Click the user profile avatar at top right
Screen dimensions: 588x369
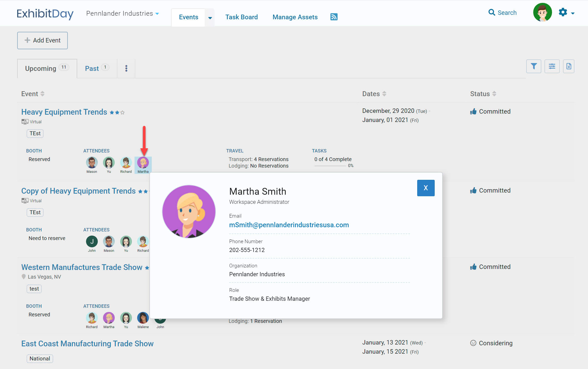[x=542, y=12]
